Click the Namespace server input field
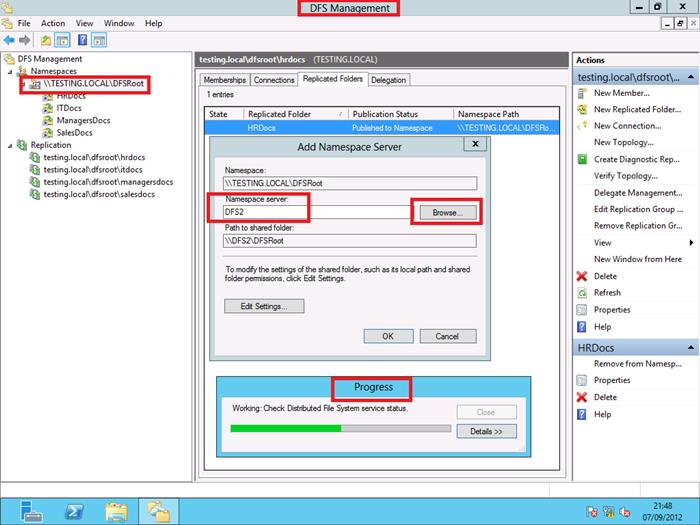Viewport: 700px width, 525px height. pyautogui.click(x=317, y=212)
